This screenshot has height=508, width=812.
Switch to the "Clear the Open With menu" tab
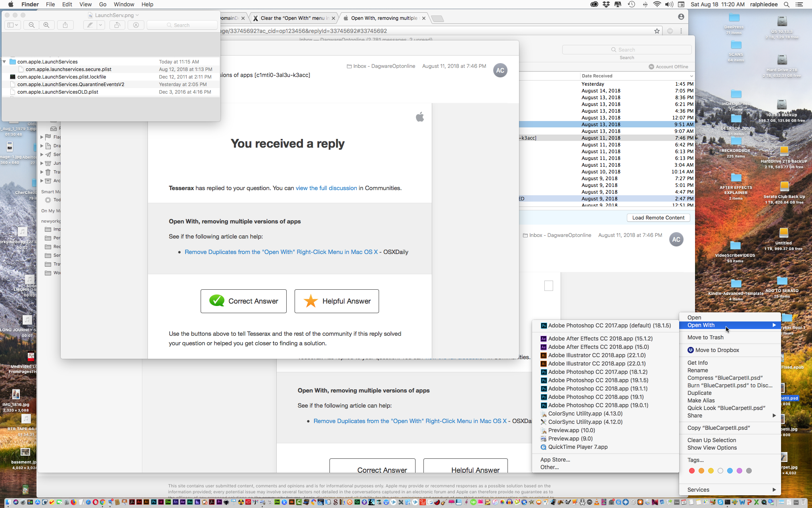click(293, 18)
